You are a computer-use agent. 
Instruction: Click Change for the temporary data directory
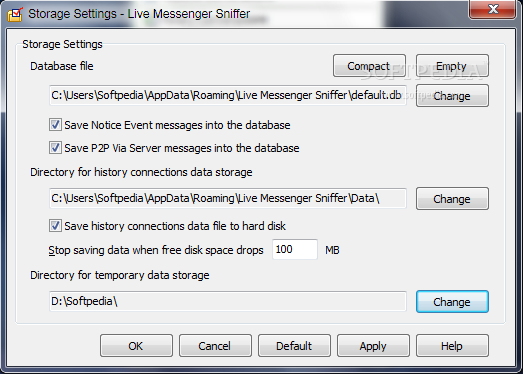tap(452, 302)
